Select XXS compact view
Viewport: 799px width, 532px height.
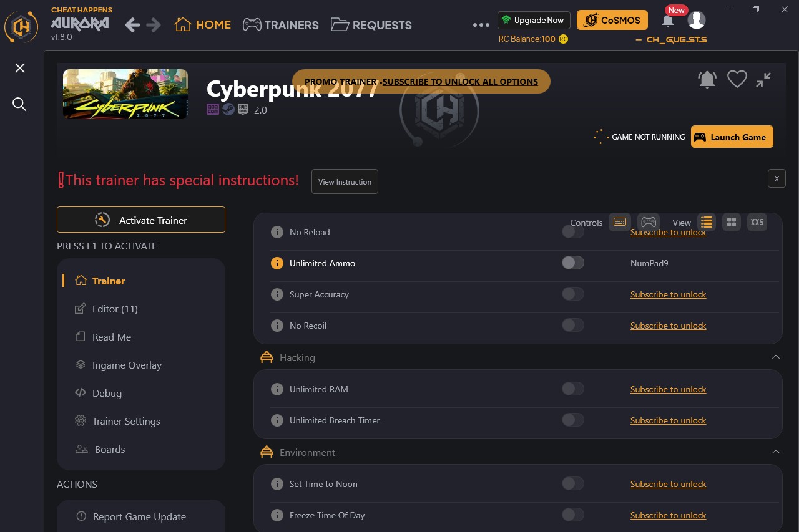point(757,222)
